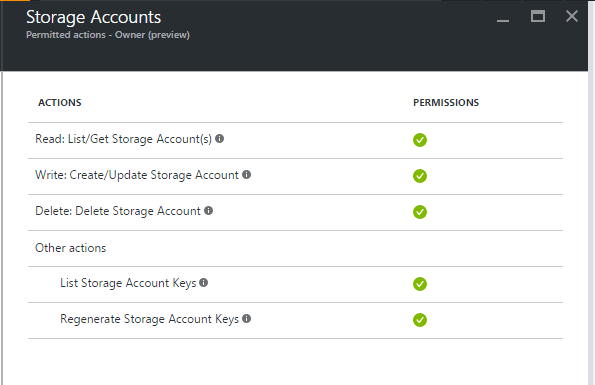This screenshot has width=595, height=385.
Task: Click info icon next to Write: Create/Update Storage Account
Action: [x=246, y=174]
